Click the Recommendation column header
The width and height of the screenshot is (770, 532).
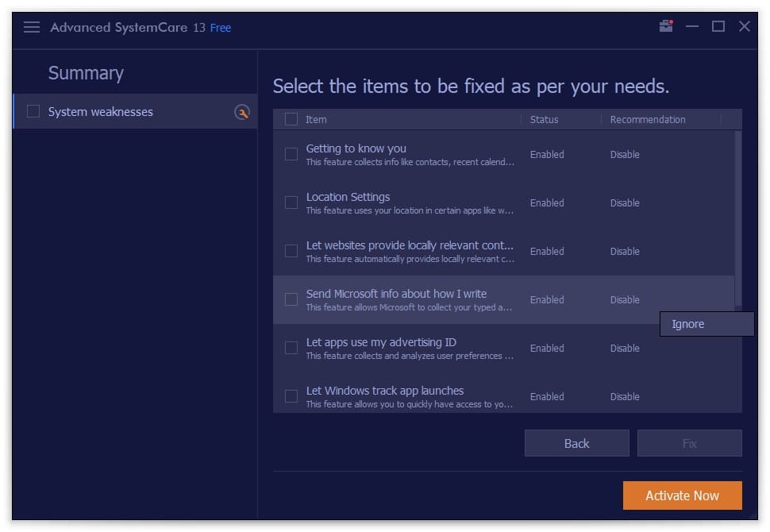(647, 119)
